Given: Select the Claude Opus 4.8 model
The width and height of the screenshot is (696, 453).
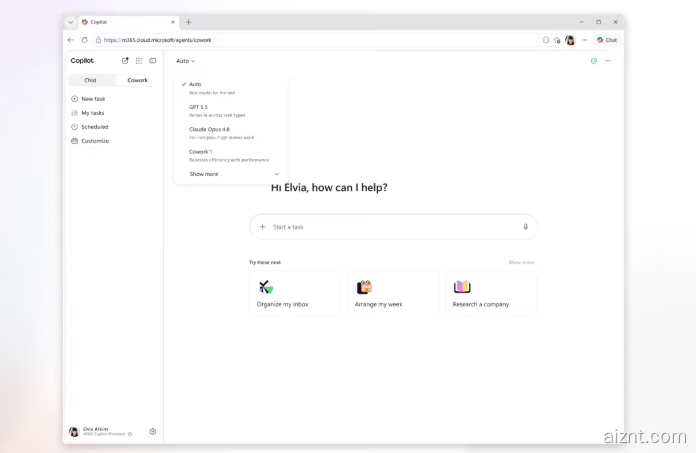Looking at the screenshot, I should click(x=230, y=133).
